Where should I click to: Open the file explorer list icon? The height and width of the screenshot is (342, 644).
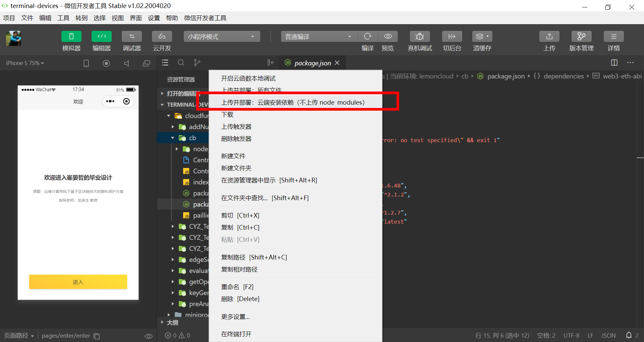165,63
